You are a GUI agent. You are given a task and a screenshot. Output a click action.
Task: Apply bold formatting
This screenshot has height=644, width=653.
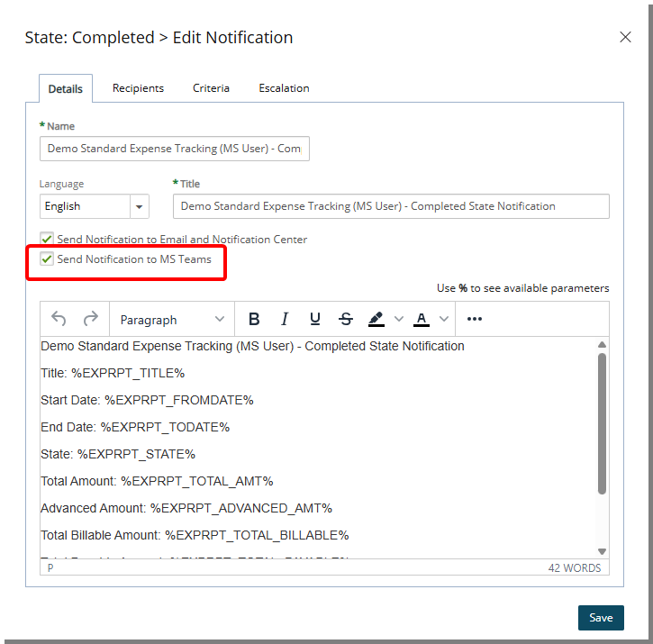click(254, 319)
